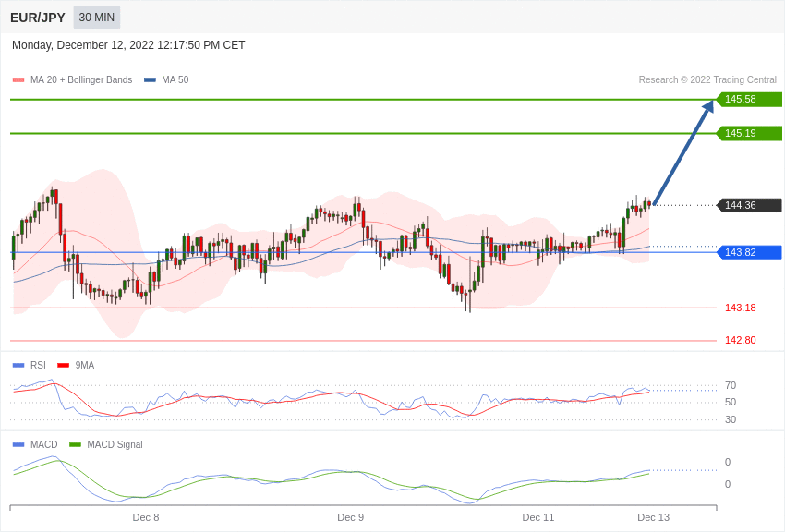The height and width of the screenshot is (532, 785).
Task: Select the 145.58 green resistance price tag
Action: point(749,100)
